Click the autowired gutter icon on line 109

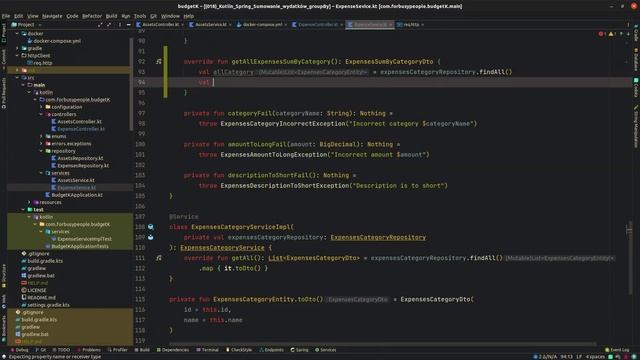[151, 237]
